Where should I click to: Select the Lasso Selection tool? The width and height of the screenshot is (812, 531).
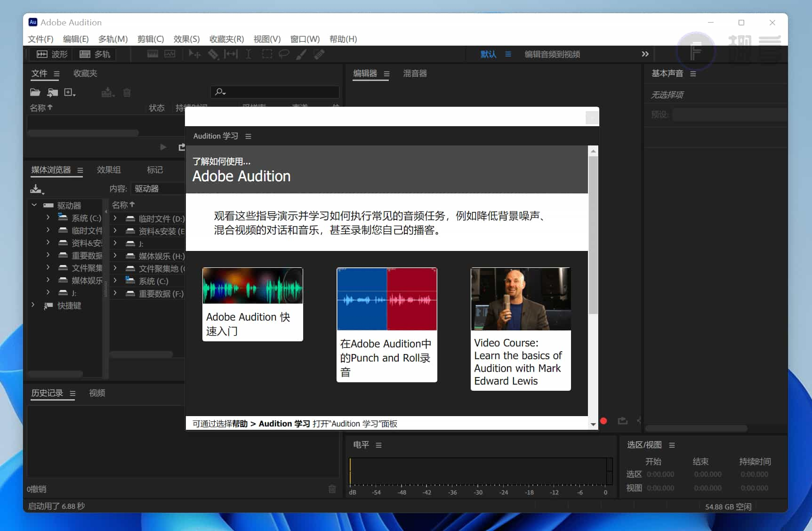[x=284, y=54]
